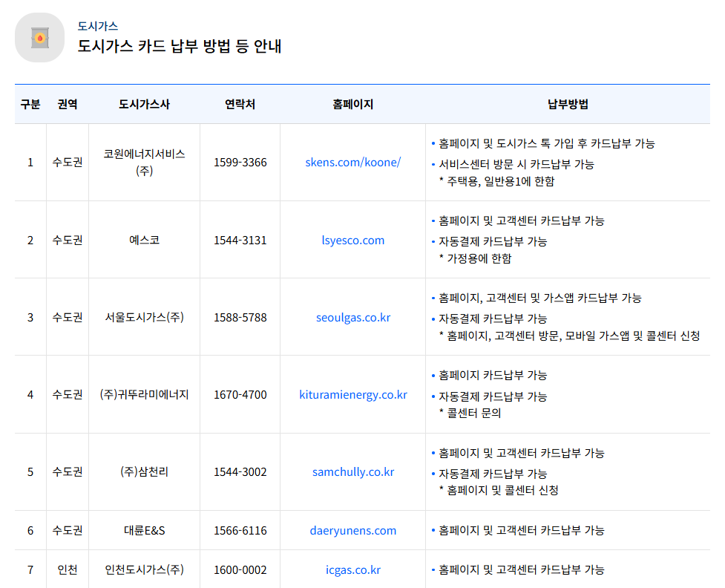725x588 pixels.
Task: Select the 코원에너지서비스(주) company cell
Action: [x=144, y=163]
